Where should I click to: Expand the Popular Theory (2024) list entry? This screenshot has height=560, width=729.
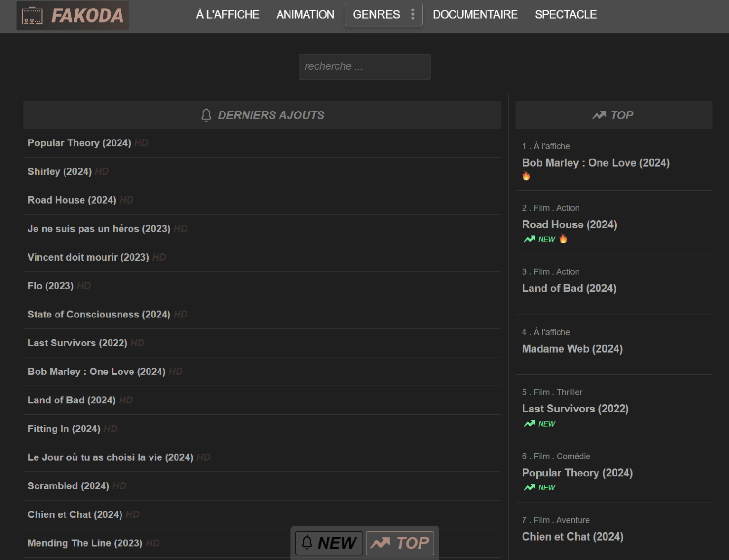click(x=79, y=143)
